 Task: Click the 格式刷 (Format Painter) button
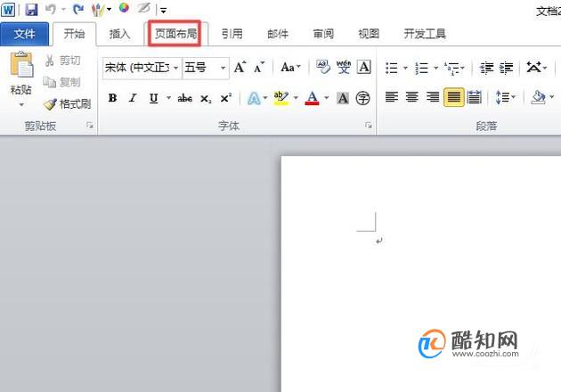coord(67,104)
